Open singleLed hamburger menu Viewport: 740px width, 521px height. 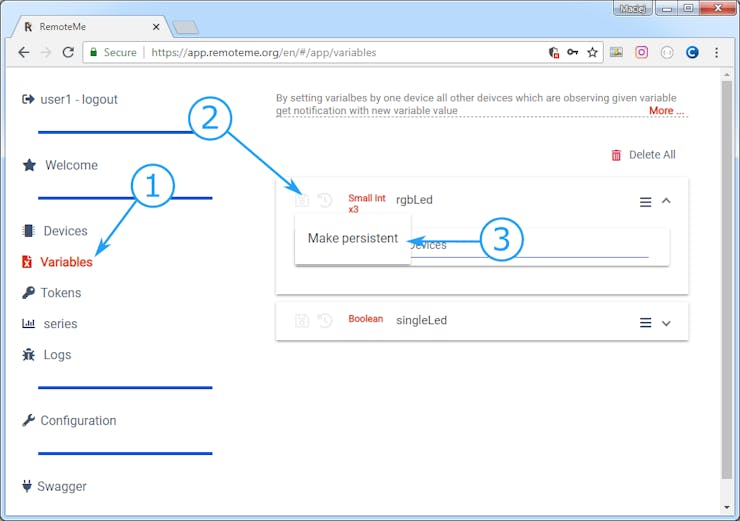point(646,323)
